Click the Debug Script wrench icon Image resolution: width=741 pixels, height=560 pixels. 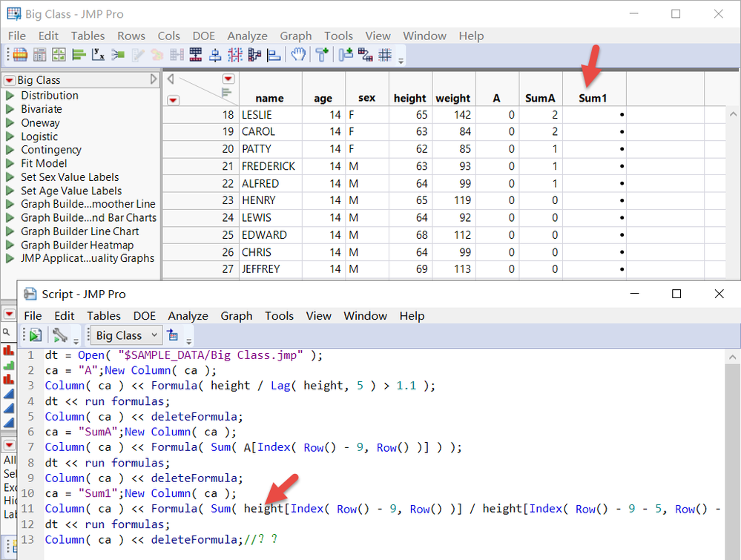point(60,335)
